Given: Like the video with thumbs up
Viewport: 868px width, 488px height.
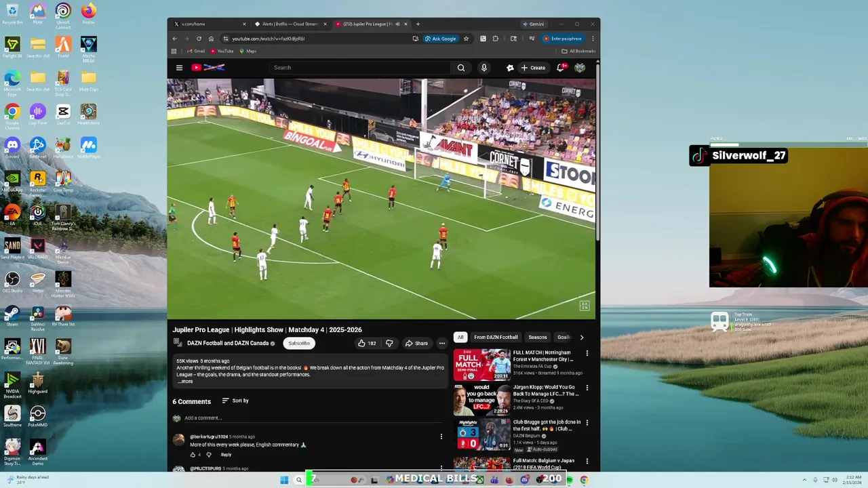Looking at the screenshot, I should click(x=367, y=343).
